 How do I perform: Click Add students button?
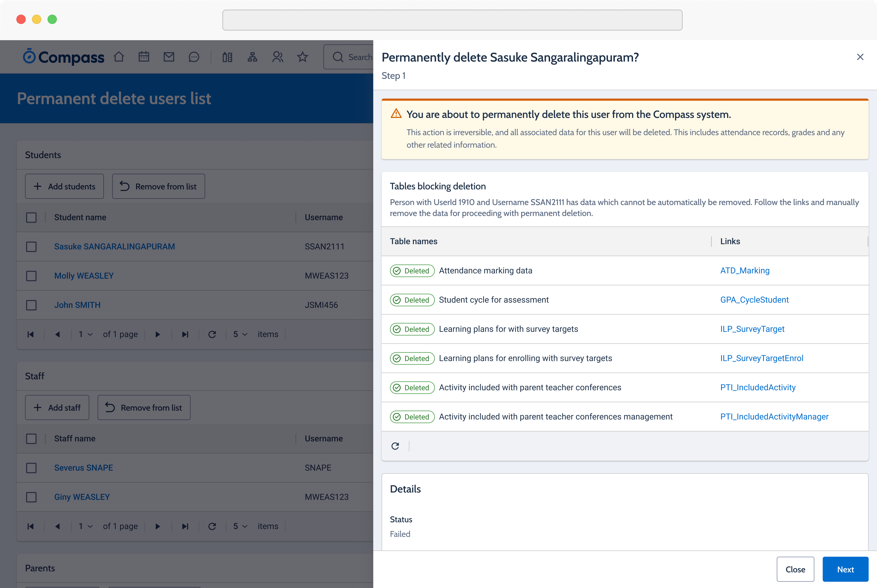click(x=64, y=186)
